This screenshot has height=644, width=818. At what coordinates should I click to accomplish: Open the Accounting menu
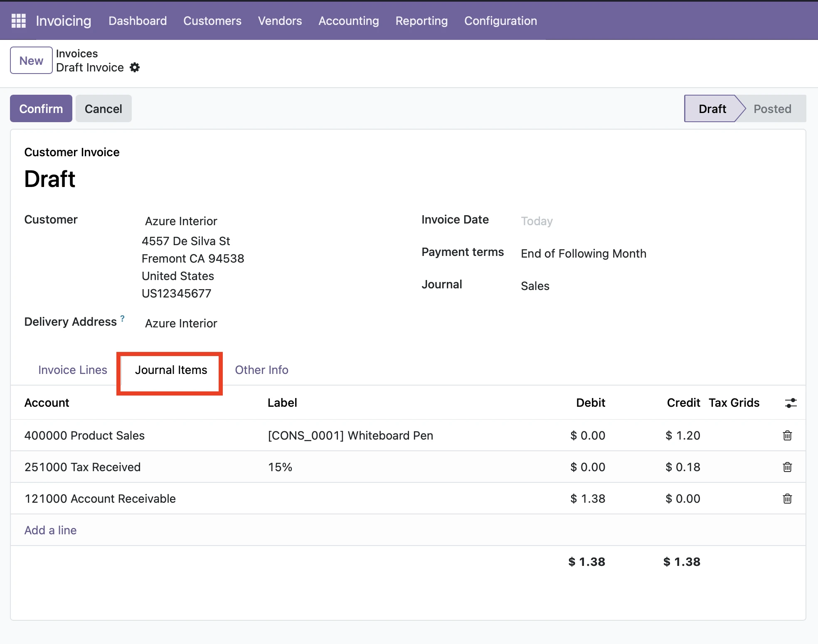pos(348,21)
